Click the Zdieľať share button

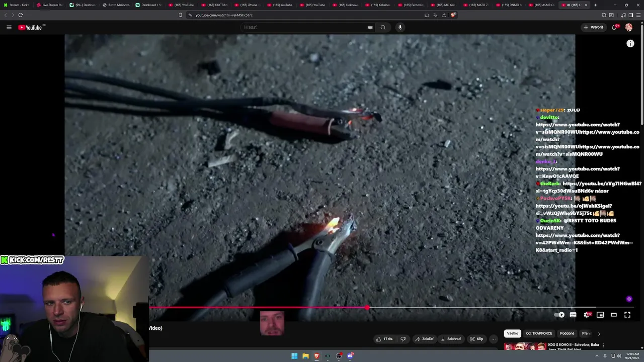point(424,339)
